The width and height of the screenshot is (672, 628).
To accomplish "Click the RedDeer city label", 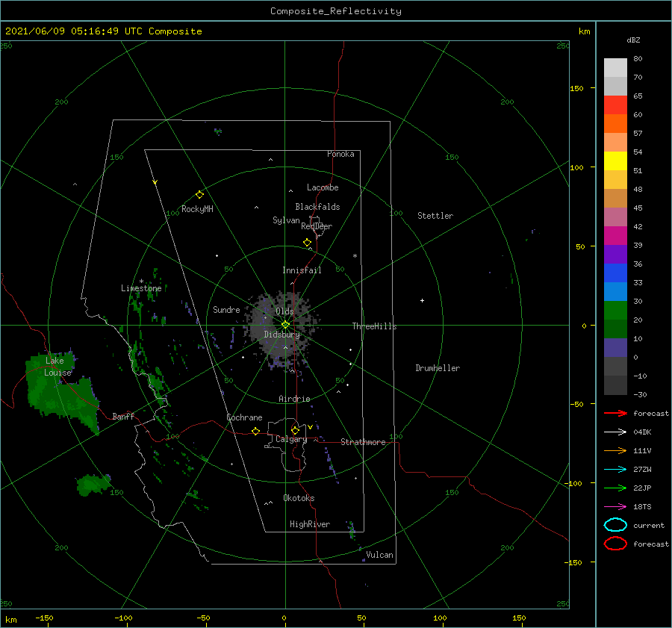I will click(x=317, y=226).
